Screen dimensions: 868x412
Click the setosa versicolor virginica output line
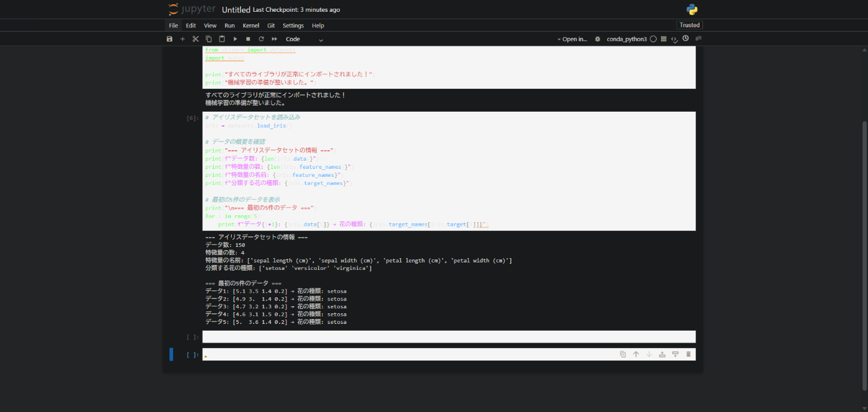pos(288,268)
